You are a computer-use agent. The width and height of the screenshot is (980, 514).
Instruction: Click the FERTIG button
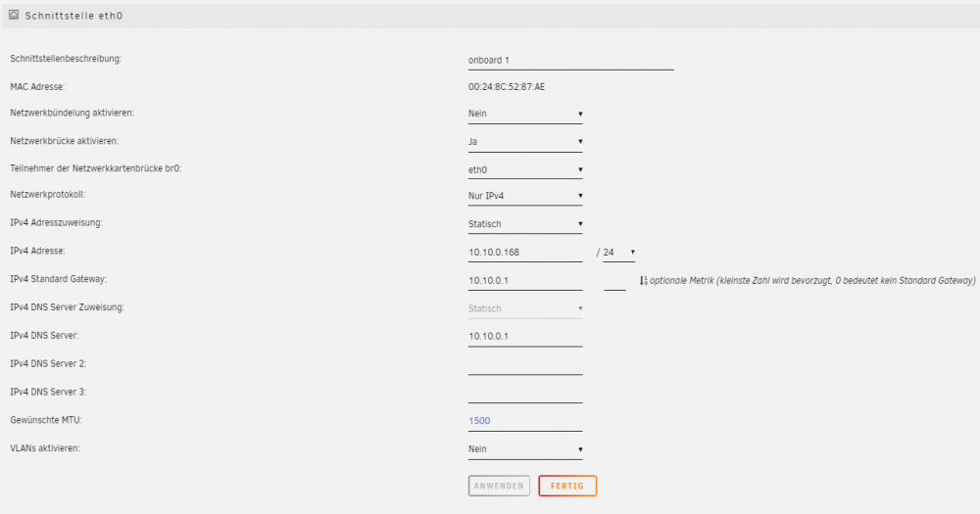coord(567,486)
